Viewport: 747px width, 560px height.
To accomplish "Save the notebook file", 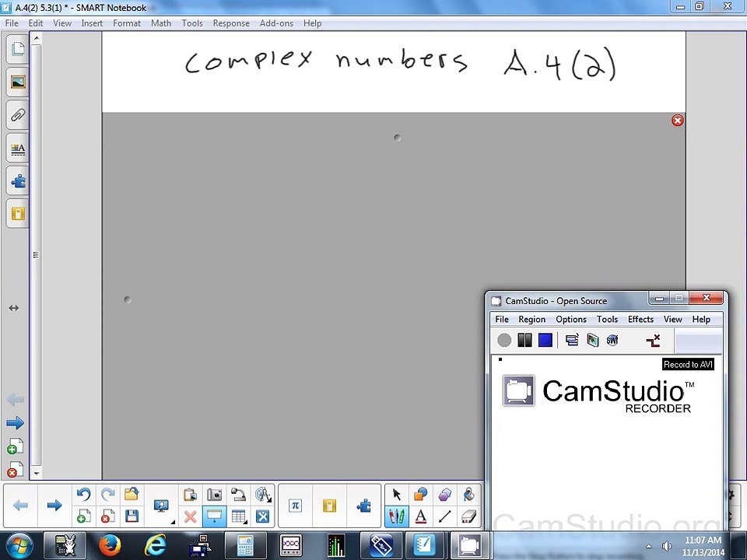I will [132, 516].
